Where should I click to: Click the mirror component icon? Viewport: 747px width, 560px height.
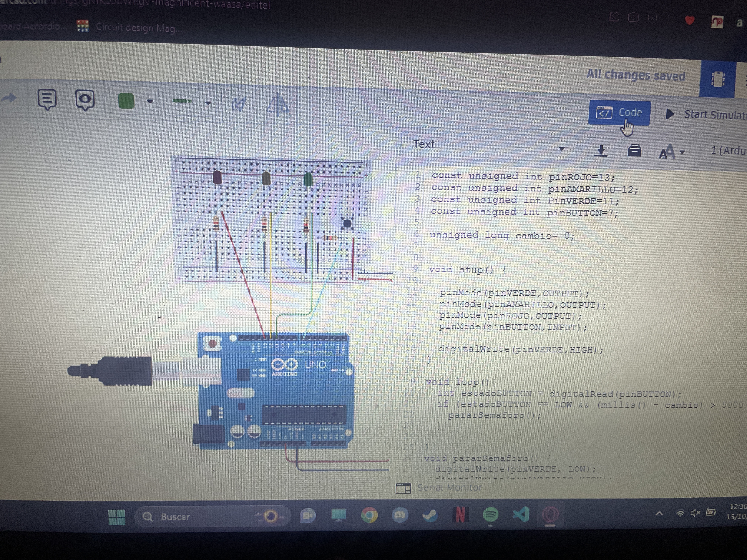point(278,104)
